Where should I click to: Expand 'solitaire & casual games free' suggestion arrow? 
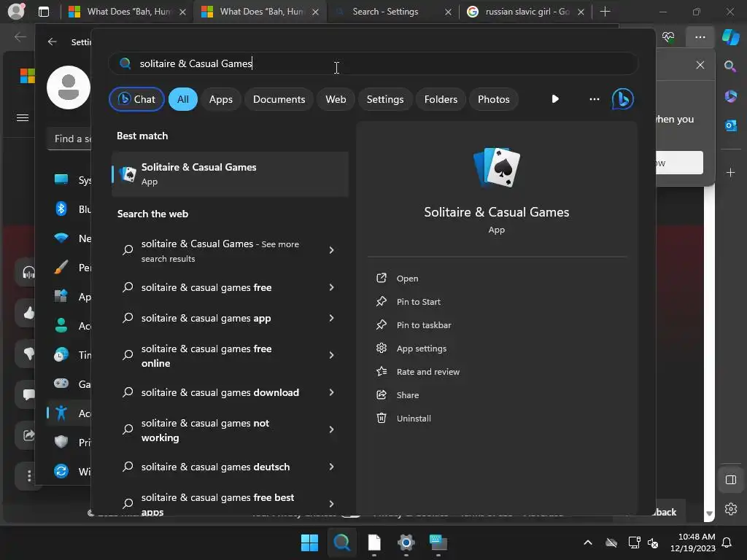point(332,287)
